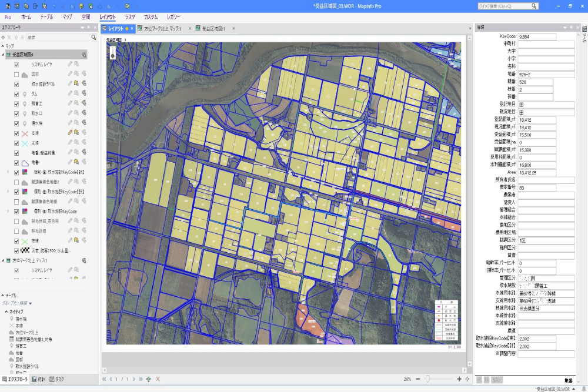Uncheck the ダム layer visibility checkbox
This screenshot has width=588, height=392.
[16, 93]
